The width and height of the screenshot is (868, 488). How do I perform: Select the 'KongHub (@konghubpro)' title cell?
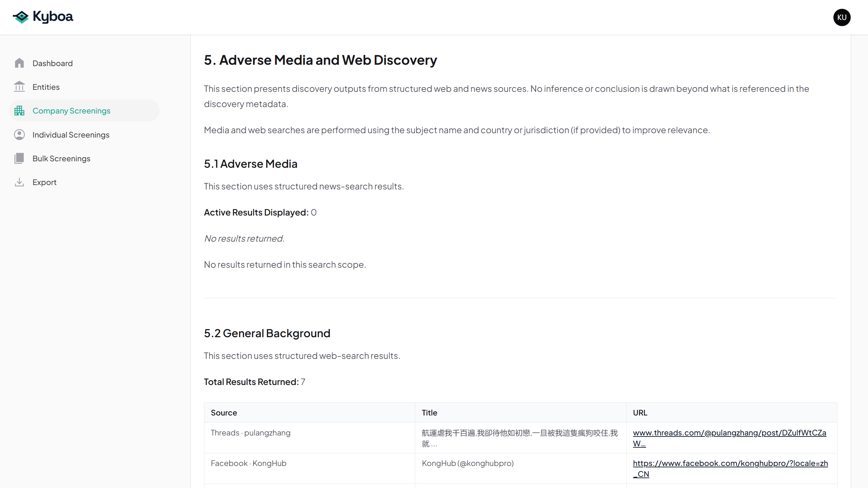click(520, 468)
